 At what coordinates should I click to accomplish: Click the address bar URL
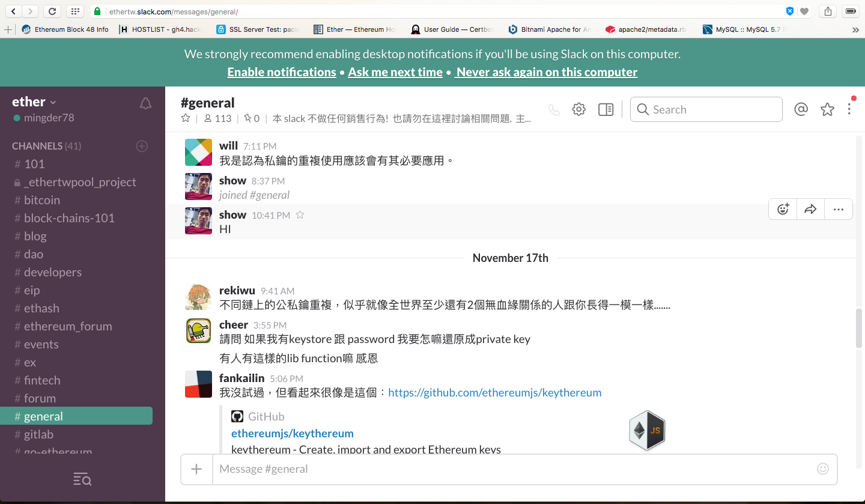click(x=174, y=11)
